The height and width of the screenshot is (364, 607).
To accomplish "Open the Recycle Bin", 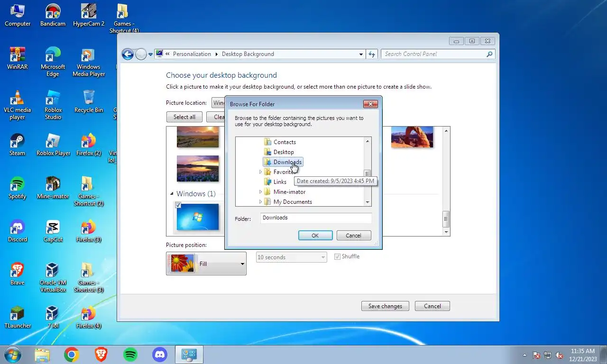I will [88, 101].
